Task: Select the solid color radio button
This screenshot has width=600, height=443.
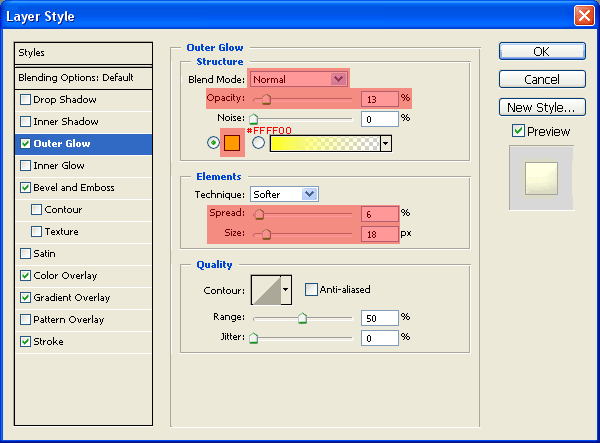Action: (x=213, y=143)
